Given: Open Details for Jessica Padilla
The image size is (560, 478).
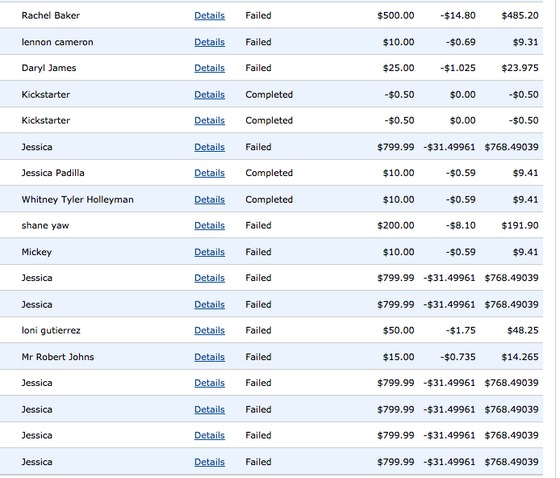Looking at the screenshot, I should tap(210, 173).
